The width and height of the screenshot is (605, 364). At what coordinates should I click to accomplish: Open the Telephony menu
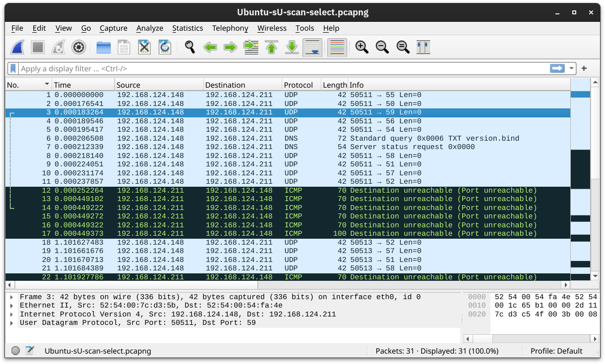coord(230,28)
